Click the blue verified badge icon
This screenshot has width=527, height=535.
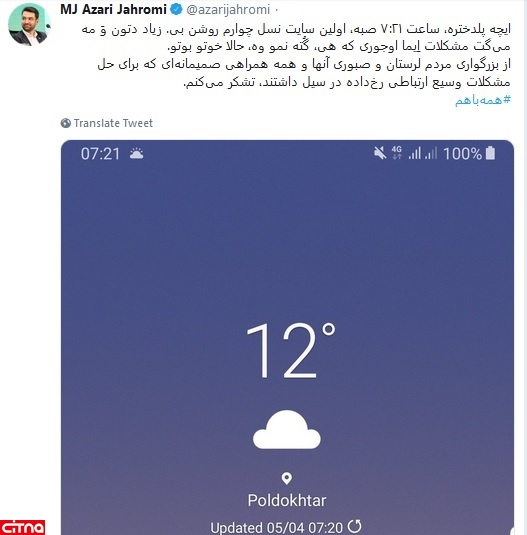pos(176,9)
